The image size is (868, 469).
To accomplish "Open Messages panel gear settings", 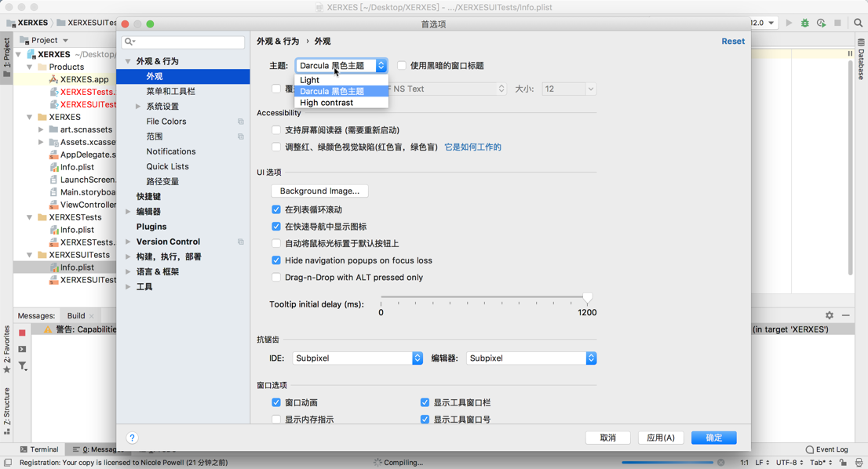I will pos(830,315).
